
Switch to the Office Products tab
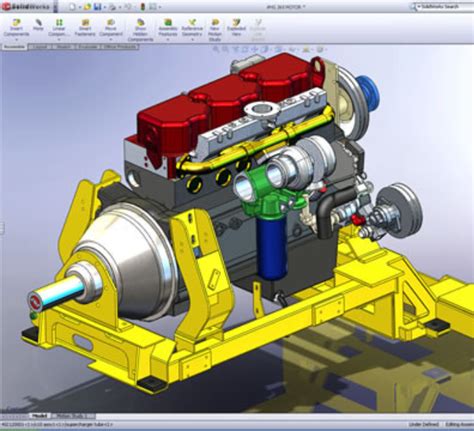click(120, 47)
